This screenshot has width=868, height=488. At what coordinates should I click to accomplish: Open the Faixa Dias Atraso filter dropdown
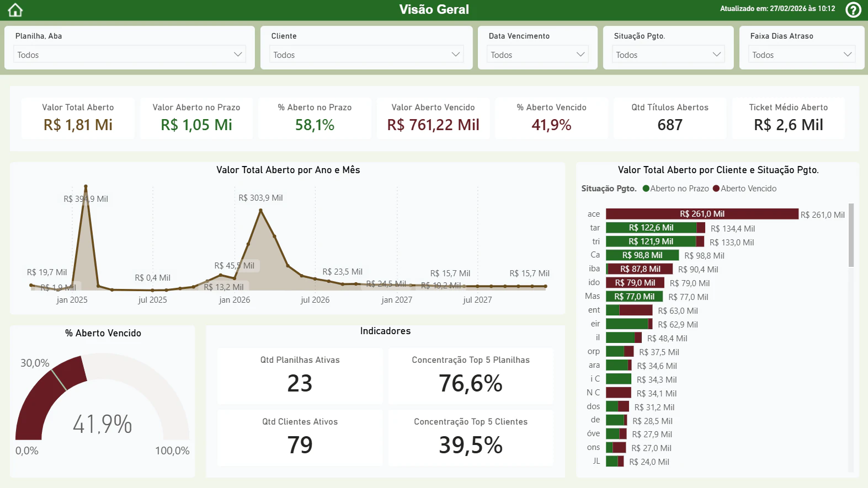802,55
